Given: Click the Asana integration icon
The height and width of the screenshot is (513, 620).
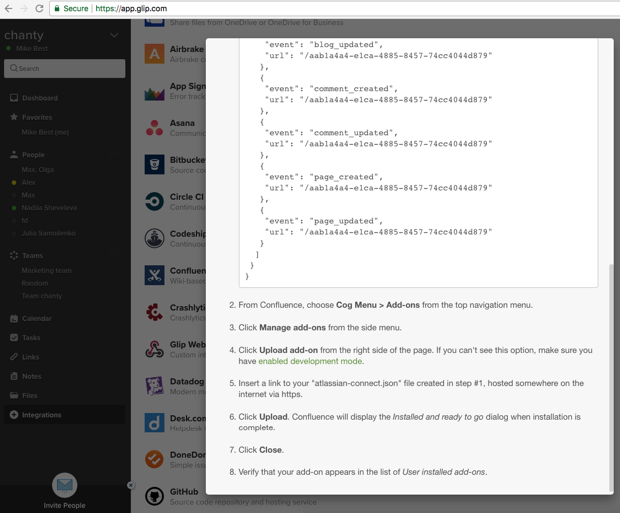Looking at the screenshot, I should 155,128.
